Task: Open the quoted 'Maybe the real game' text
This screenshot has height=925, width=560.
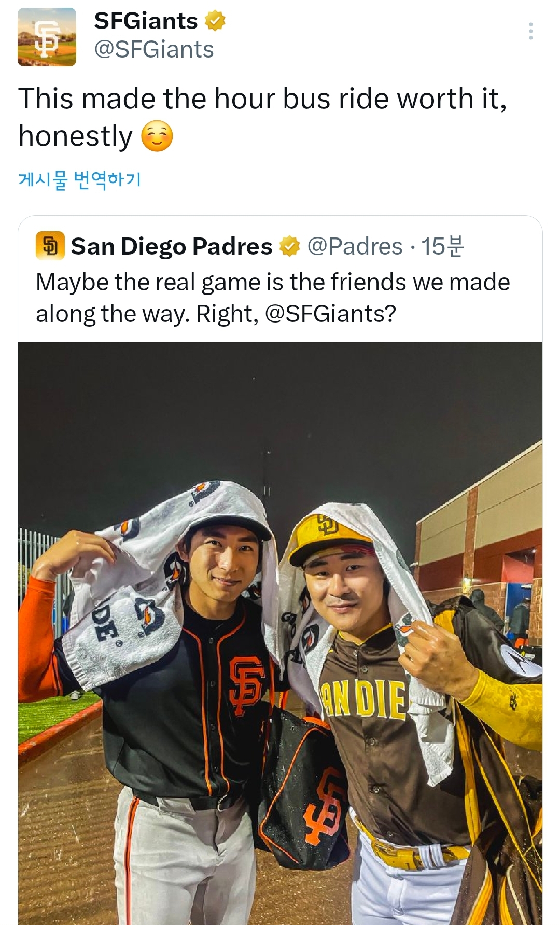Action: pos(272,283)
